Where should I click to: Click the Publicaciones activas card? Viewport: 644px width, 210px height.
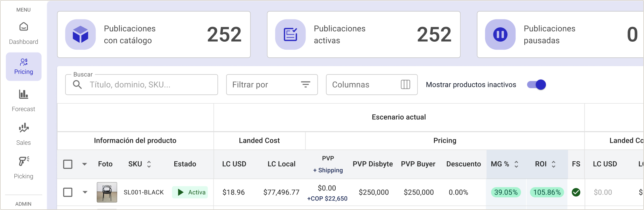[x=364, y=34]
